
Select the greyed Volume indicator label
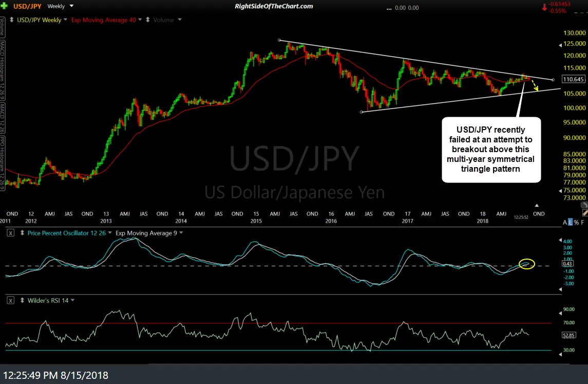click(x=163, y=20)
